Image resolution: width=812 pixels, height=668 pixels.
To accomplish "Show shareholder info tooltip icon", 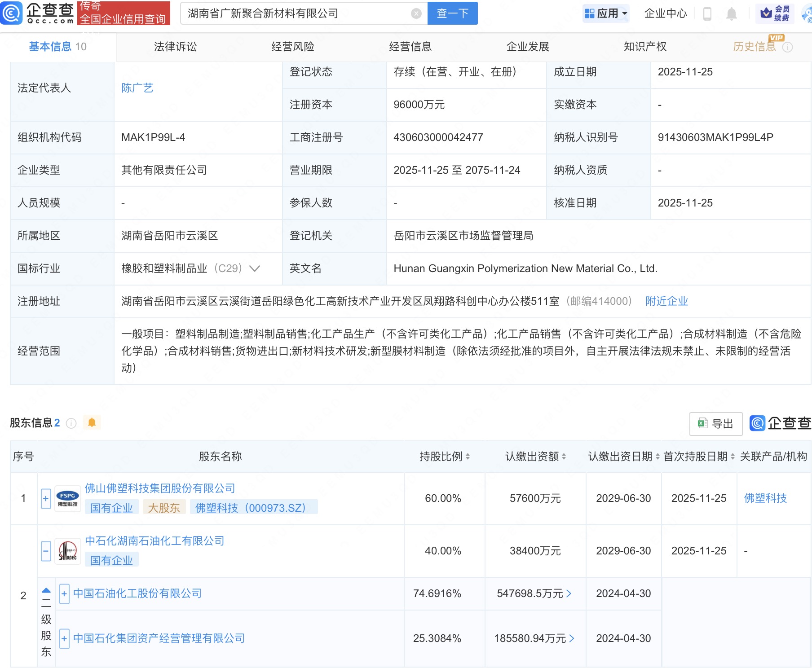I will (71, 423).
